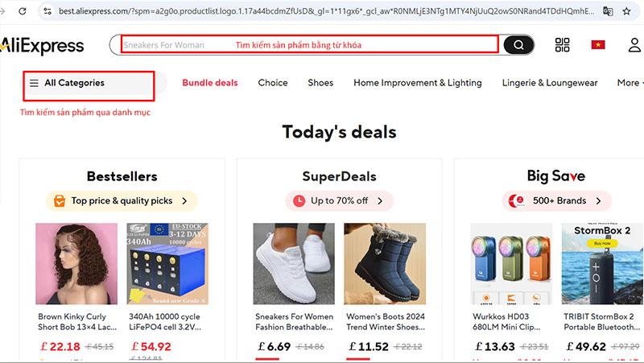This screenshot has height=363, width=644.
Task: Click the Vietnam flag country selector
Action: tap(597, 45)
